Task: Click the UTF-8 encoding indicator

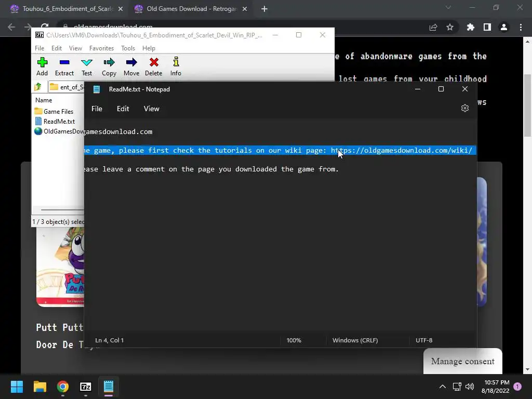Action: pos(424,340)
